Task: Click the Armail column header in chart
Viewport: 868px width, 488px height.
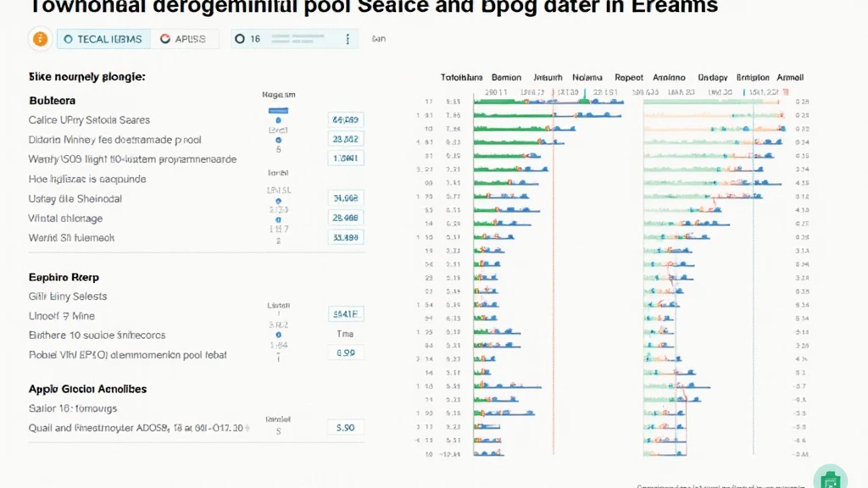Action: (x=790, y=77)
